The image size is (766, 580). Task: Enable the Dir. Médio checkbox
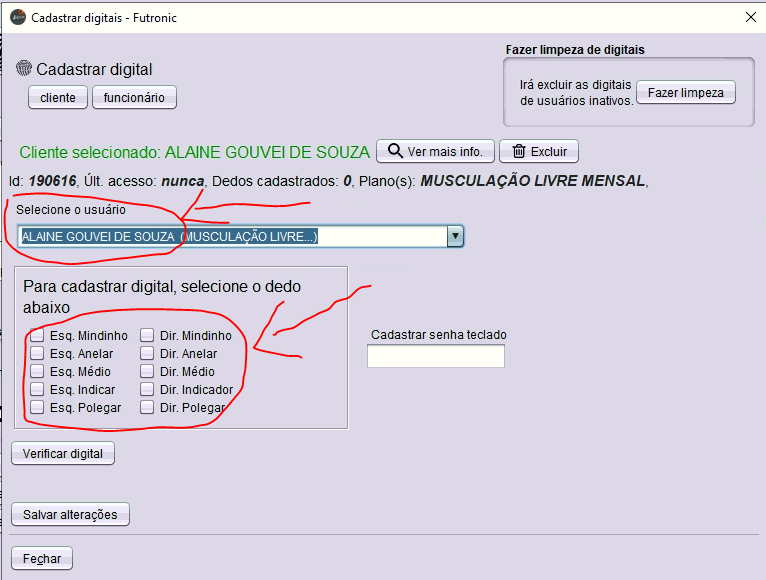coord(147,372)
